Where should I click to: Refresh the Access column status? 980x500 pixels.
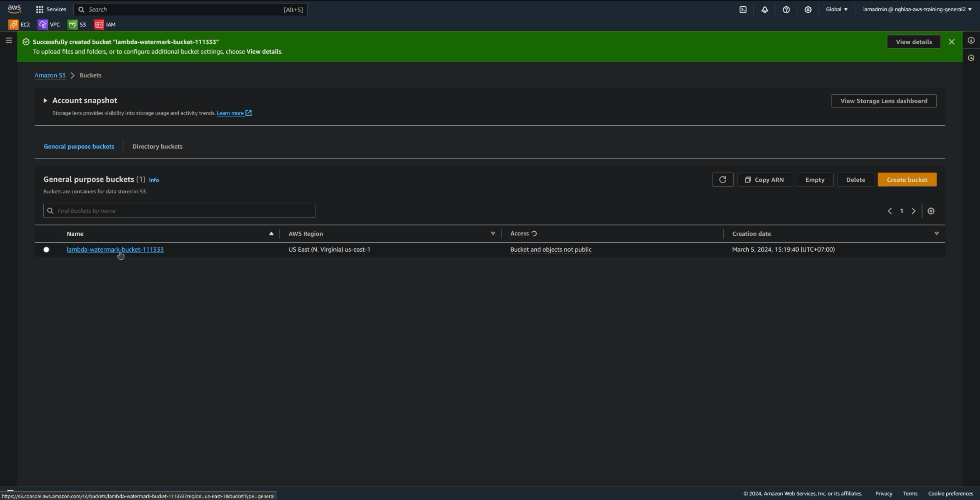coord(534,233)
